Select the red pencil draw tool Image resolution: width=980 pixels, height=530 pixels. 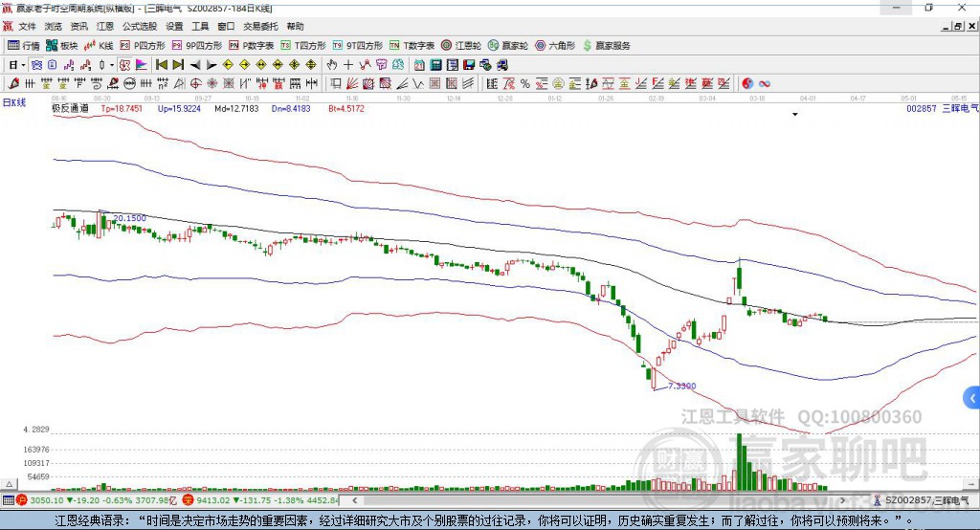[13, 83]
